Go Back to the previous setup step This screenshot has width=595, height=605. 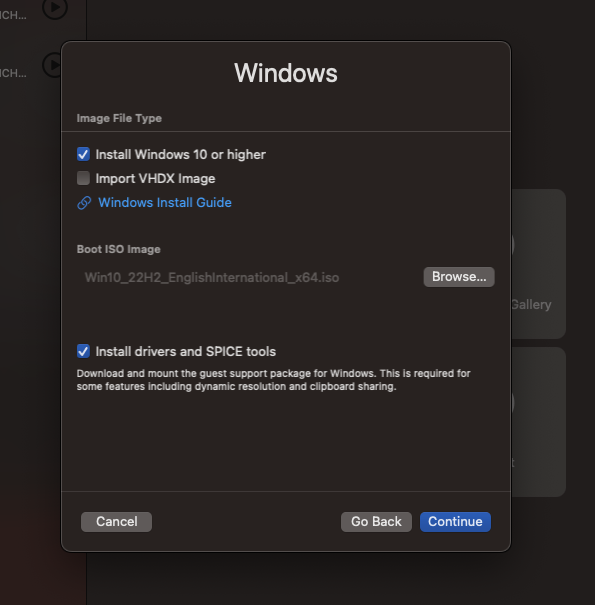(376, 522)
